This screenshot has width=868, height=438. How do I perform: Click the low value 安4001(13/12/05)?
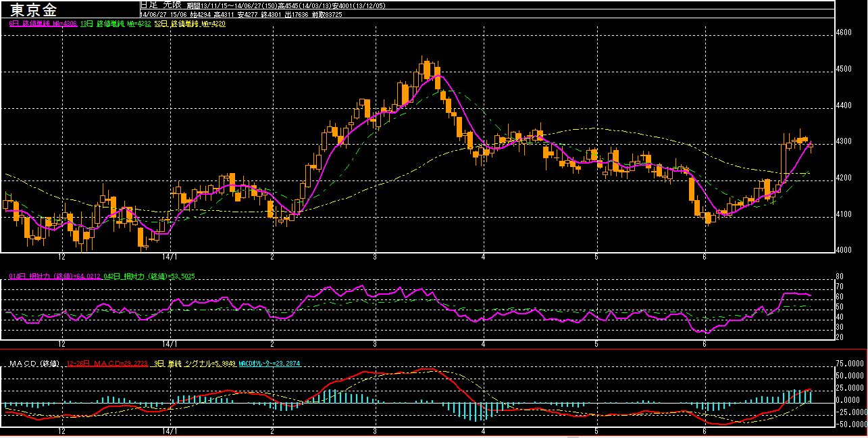359,6
